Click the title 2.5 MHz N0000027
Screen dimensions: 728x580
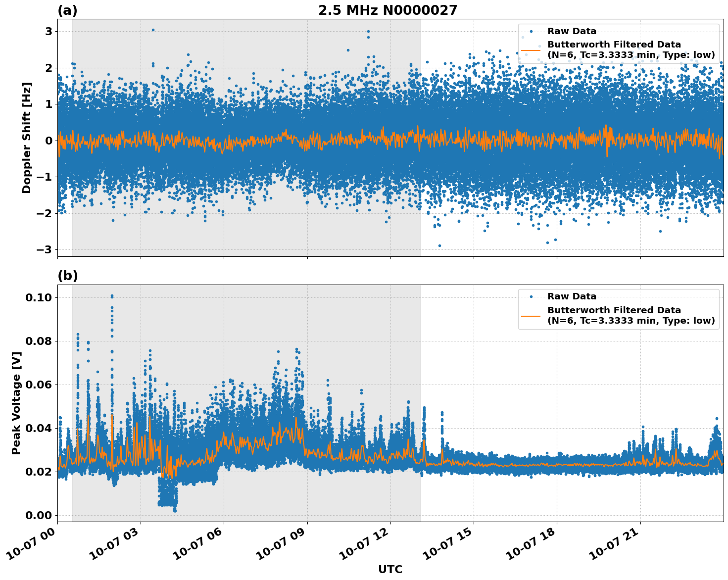[x=388, y=9]
